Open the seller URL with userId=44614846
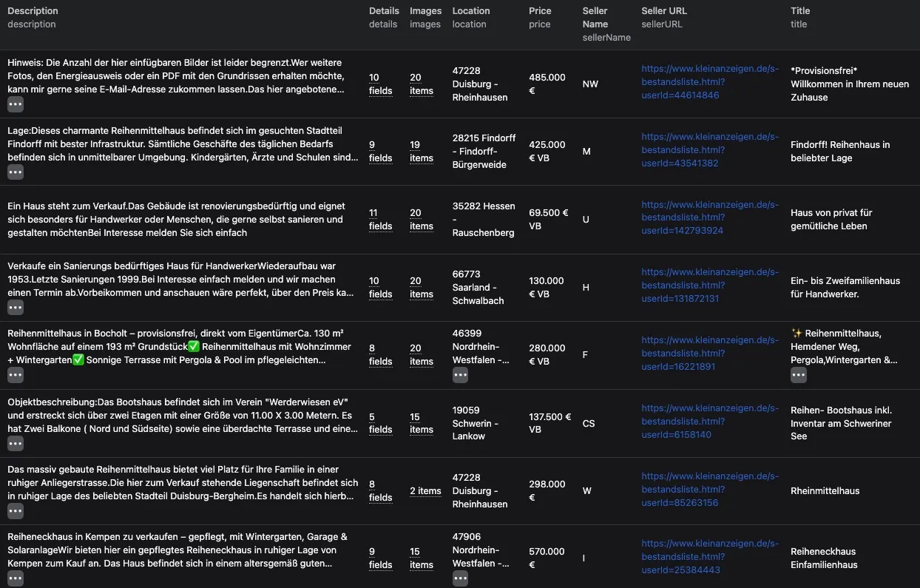The height and width of the screenshot is (588, 920). point(710,82)
